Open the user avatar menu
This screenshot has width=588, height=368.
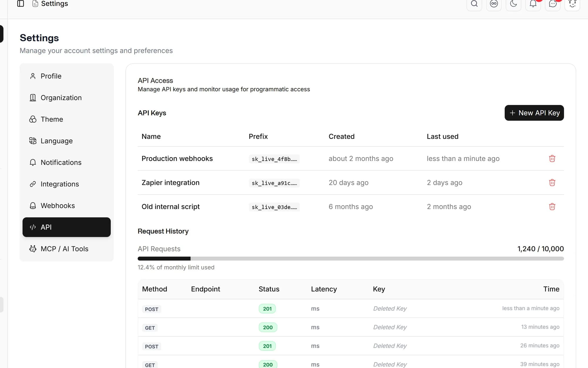click(x=572, y=4)
